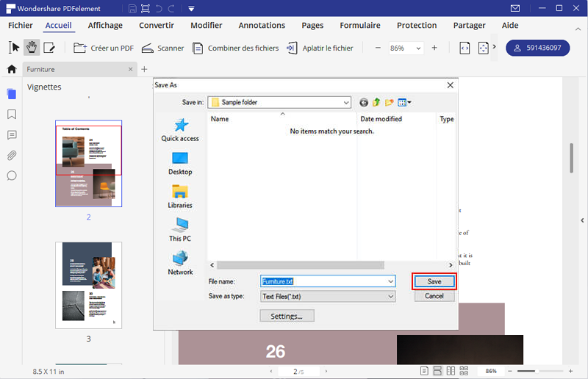
Task: Close the Furniture tab
Action: tap(131, 69)
